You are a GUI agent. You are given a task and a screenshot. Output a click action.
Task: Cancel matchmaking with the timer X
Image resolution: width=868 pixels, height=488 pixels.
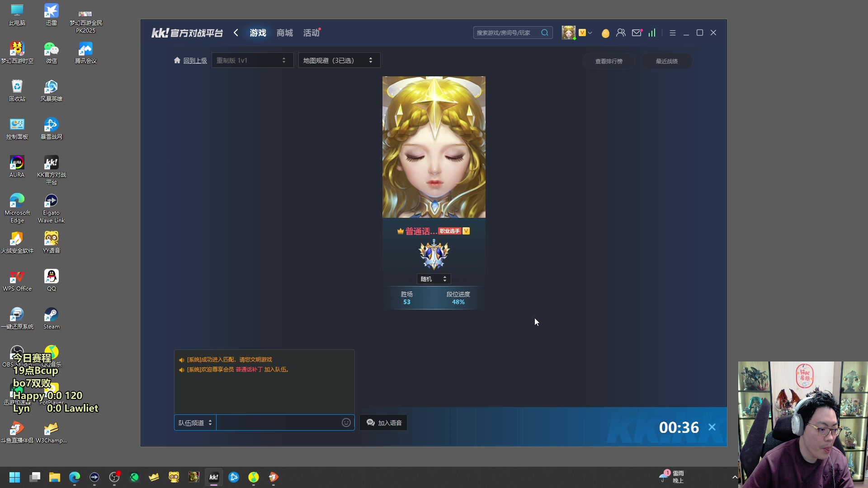[712, 427]
